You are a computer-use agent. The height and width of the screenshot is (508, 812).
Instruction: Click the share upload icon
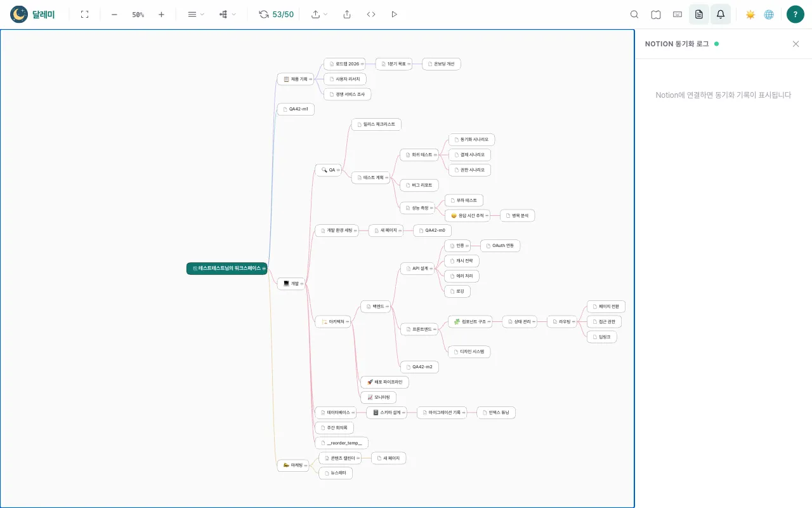pos(347,14)
